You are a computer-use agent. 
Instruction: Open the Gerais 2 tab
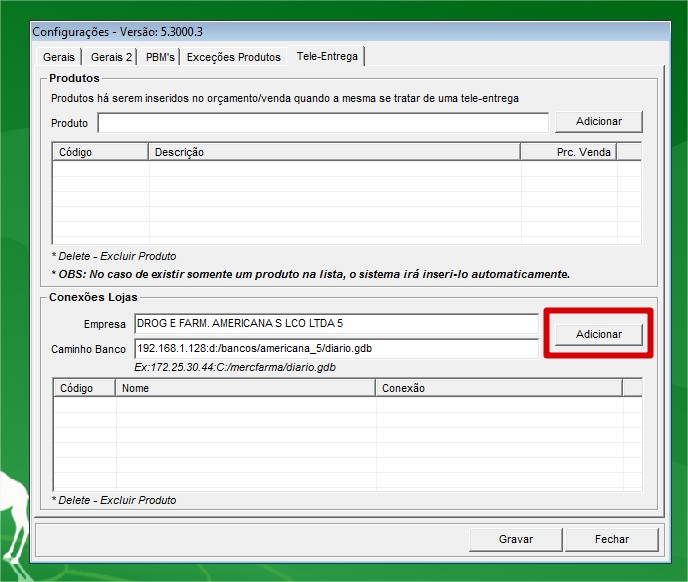point(112,57)
